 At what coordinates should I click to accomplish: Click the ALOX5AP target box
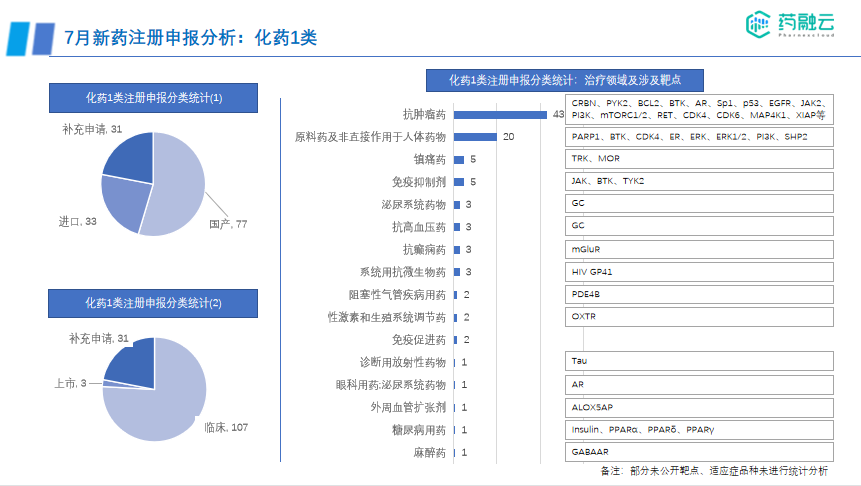(x=699, y=407)
